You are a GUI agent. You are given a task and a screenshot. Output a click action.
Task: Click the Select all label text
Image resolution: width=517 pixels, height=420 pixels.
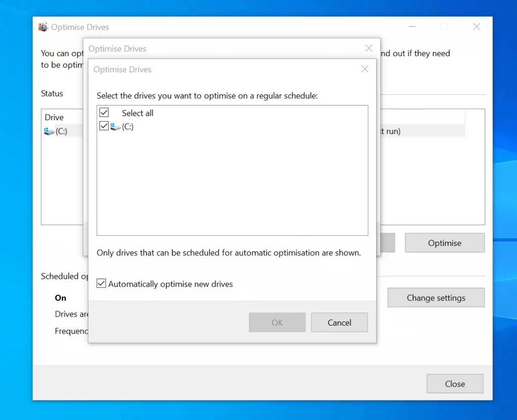137,113
